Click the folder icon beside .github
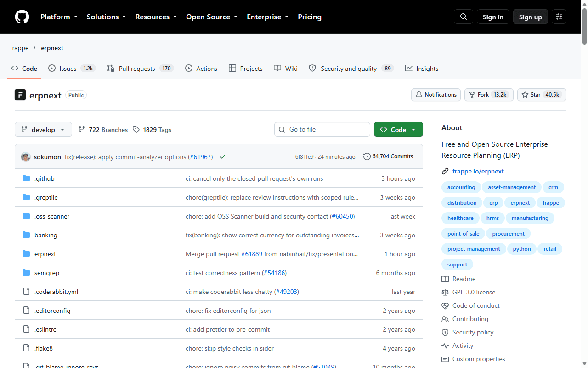Screen dimensions: 588x368 (x=26, y=178)
